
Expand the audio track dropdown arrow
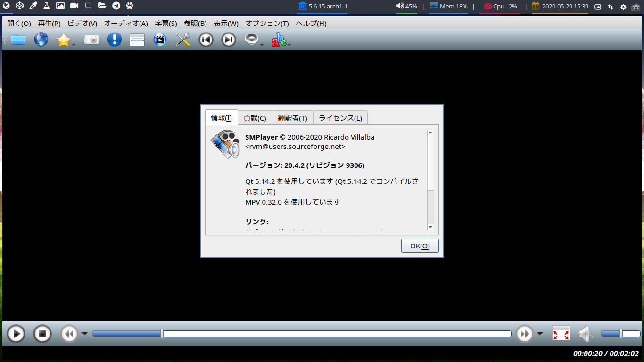[x=262, y=45]
